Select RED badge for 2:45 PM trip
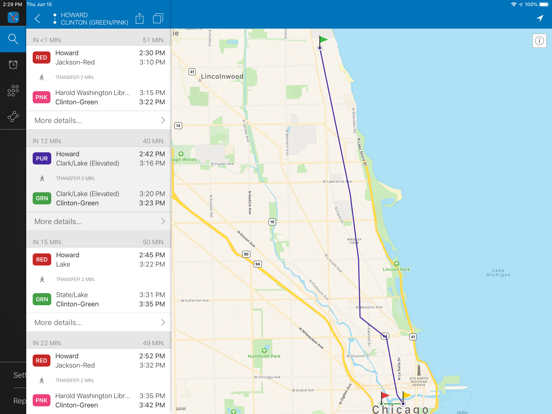 pyautogui.click(x=42, y=259)
